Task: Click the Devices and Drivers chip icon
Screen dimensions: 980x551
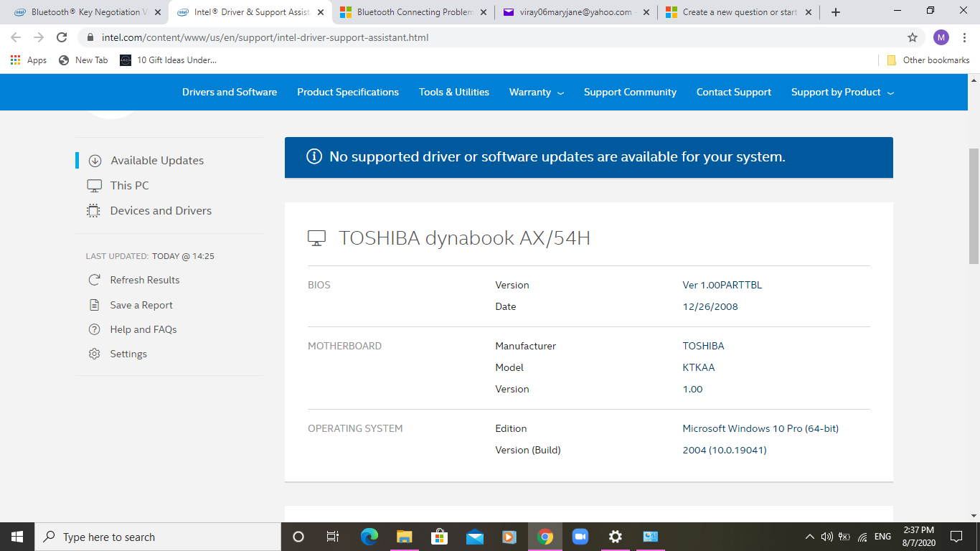Action: pos(94,211)
